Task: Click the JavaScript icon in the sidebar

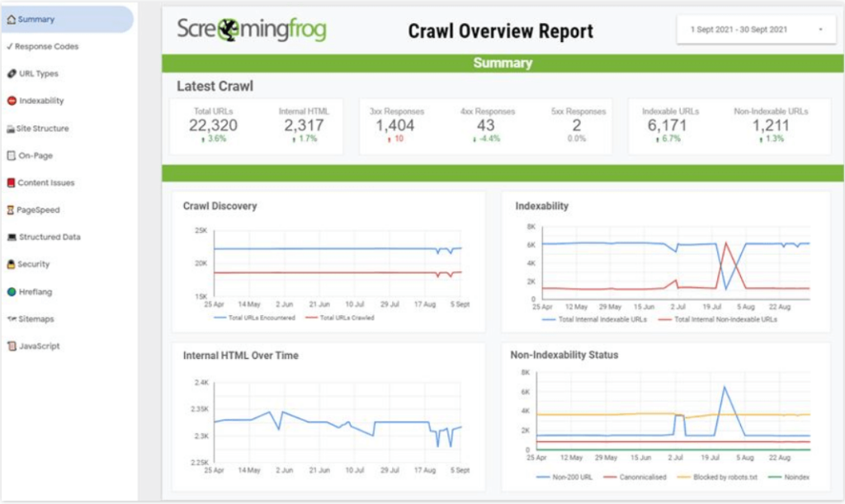Action: (10, 346)
